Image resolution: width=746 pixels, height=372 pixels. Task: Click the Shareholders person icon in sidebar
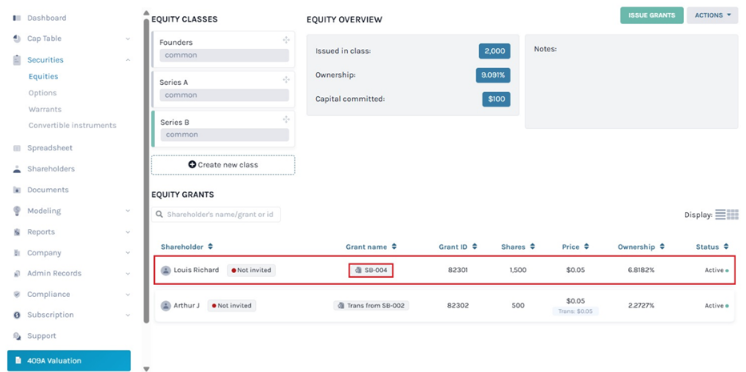pos(17,169)
